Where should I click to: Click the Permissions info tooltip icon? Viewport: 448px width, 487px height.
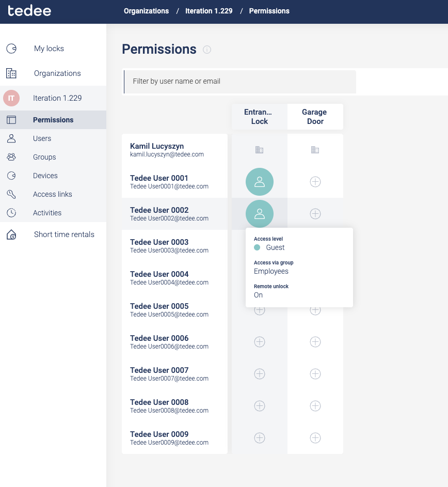click(207, 50)
